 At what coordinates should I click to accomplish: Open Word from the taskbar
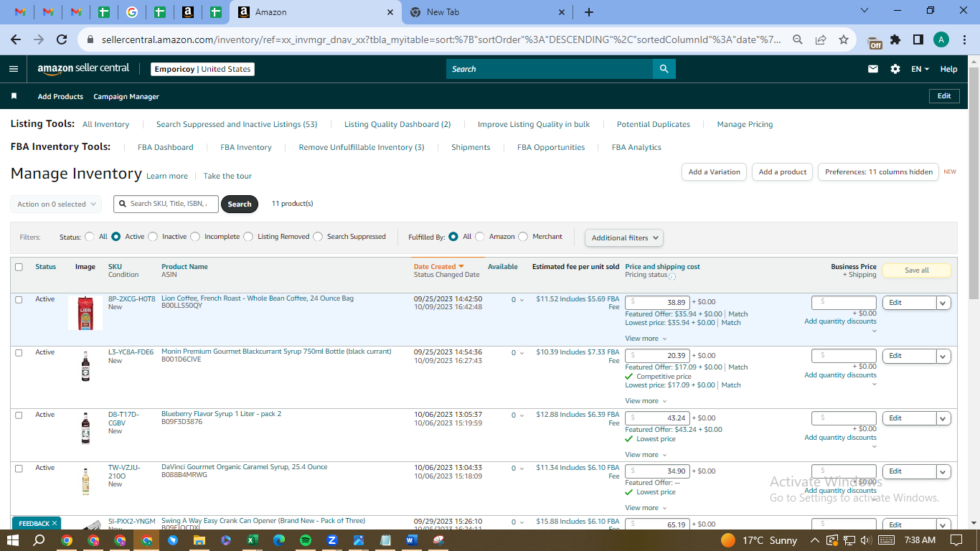point(412,540)
